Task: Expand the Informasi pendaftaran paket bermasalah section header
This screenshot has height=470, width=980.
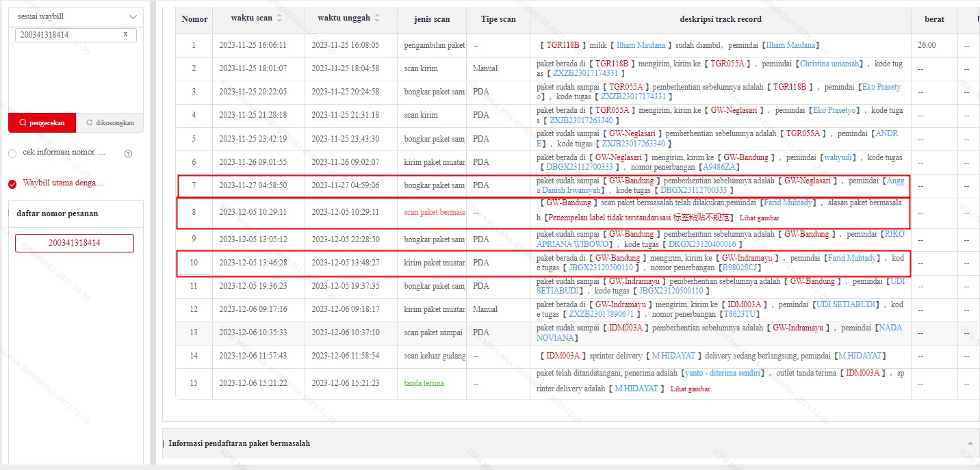Action: tap(571, 443)
